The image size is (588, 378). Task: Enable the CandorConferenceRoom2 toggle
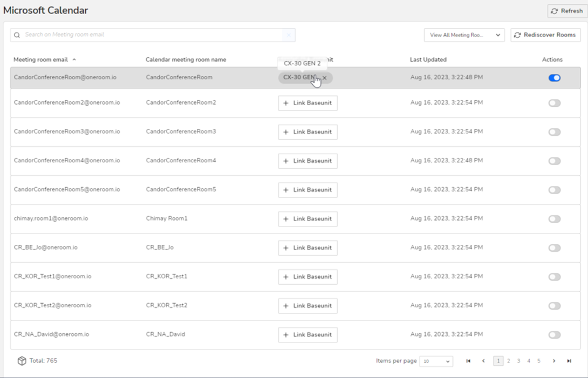click(554, 103)
